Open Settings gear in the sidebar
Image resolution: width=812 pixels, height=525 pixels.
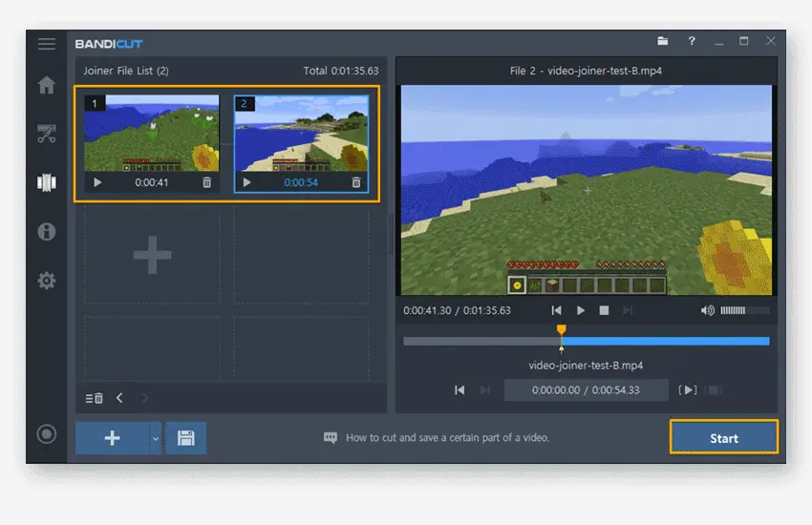(47, 281)
